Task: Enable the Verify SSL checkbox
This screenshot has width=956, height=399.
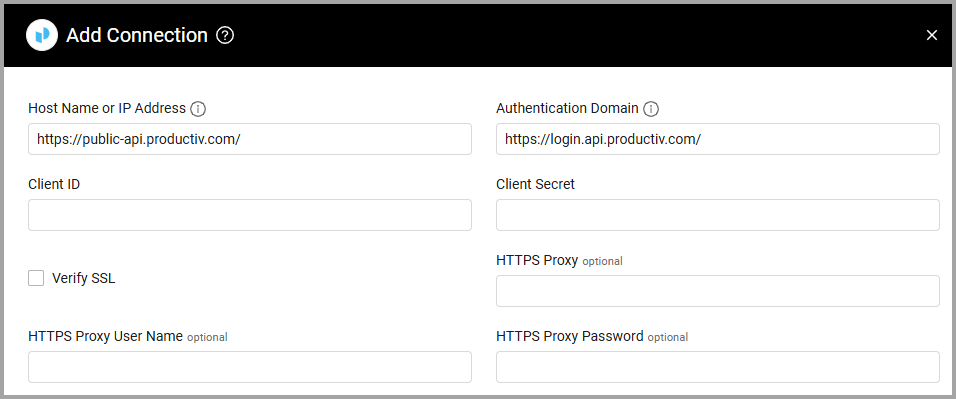Action: click(x=36, y=278)
